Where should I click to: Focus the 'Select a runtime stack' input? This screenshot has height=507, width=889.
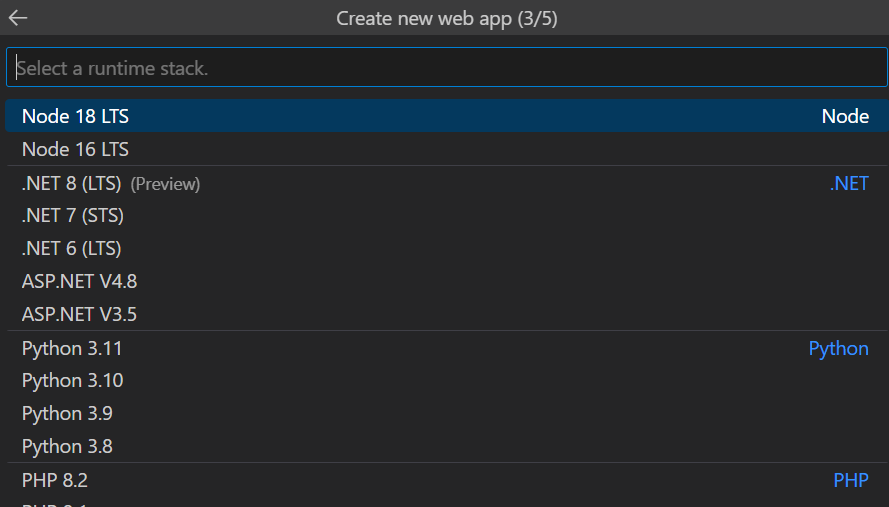point(444,68)
